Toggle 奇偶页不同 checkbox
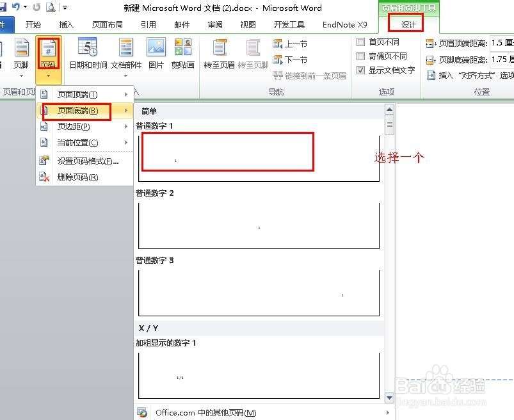514x420 pixels. [x=360, y=56]
